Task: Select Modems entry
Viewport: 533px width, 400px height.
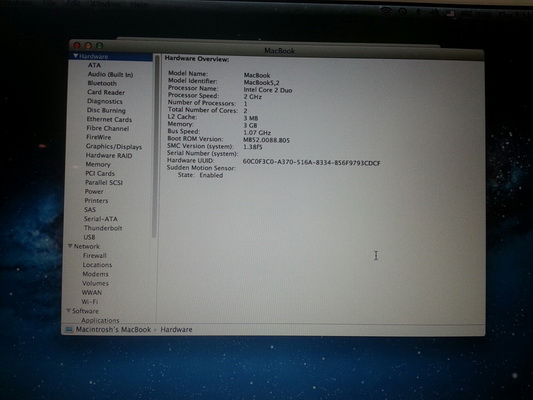Action: coord(96,274)
